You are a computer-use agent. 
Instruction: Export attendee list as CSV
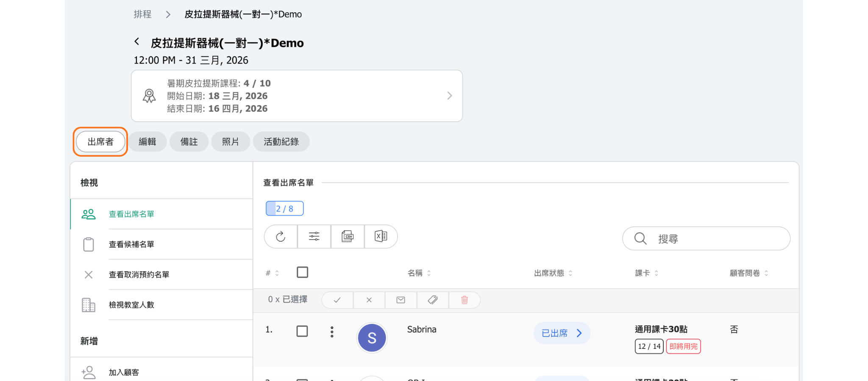(348, 237)
